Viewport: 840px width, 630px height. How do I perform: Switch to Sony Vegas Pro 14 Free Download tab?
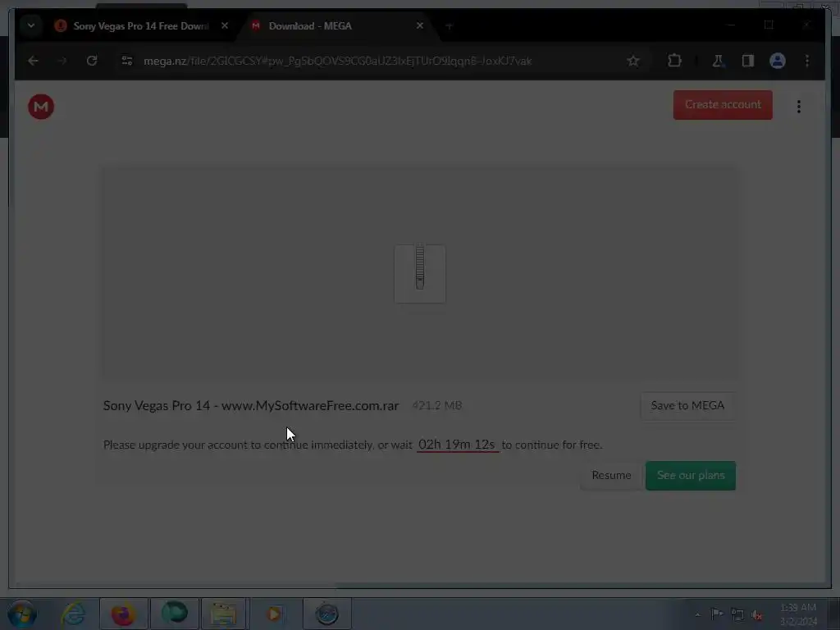pos(140,25)
